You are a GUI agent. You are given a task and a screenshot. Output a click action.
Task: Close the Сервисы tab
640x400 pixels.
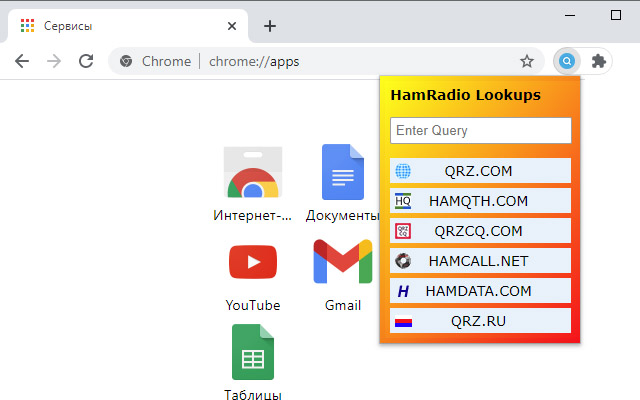pyautogui.click(x=232, y=26)
